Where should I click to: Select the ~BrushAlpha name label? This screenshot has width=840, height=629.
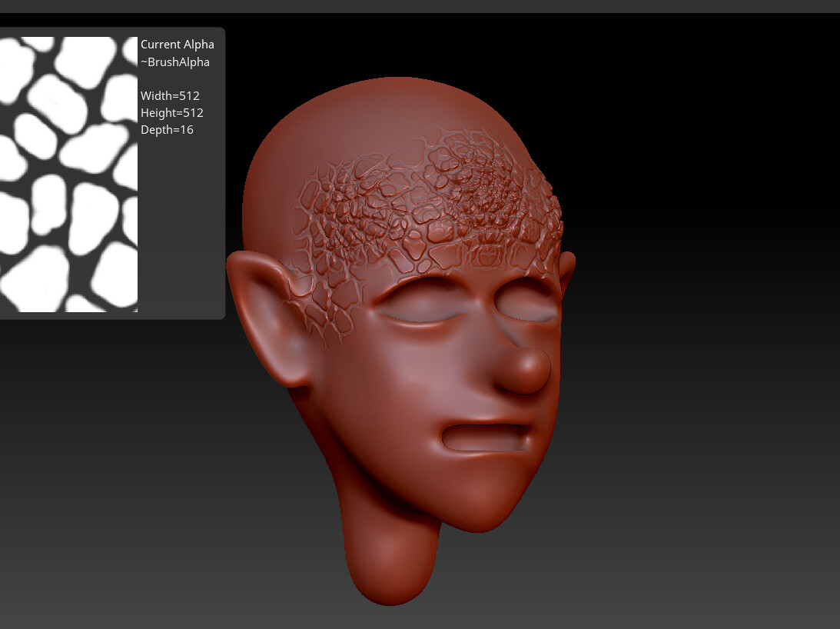point(174,62)
